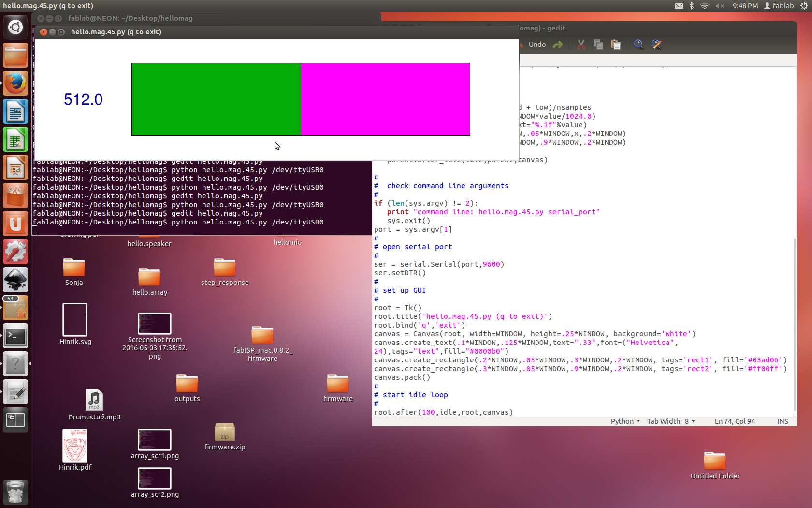The width and height of the screenshot is (812, 508).
Task: Click the redo arrow in gedit toolbar
Action: pyautogui.click(x=558, y=45)
